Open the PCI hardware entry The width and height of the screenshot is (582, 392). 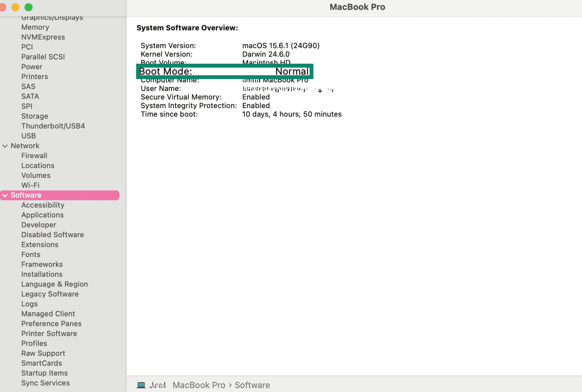[x=27, y=47]
